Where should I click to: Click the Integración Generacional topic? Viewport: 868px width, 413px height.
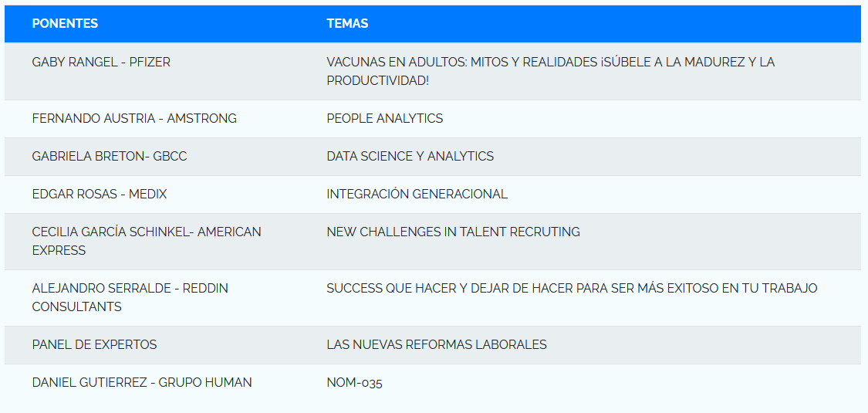tap(417, 194)
